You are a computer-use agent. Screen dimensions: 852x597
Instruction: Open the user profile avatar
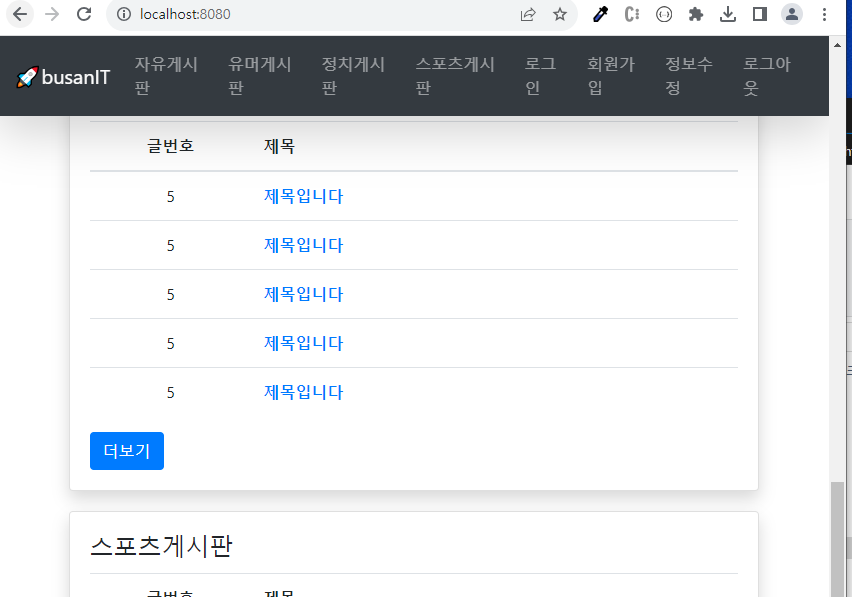[792, 14]
